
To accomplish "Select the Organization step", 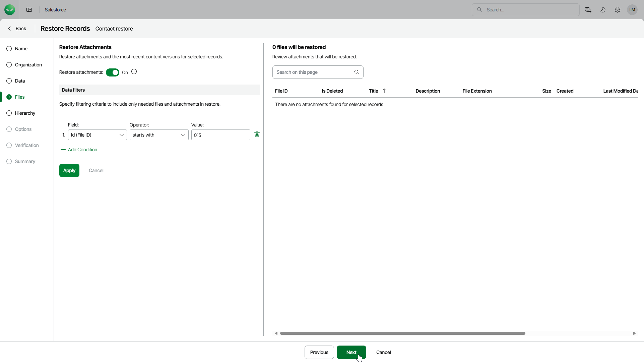I will (28, 65).
